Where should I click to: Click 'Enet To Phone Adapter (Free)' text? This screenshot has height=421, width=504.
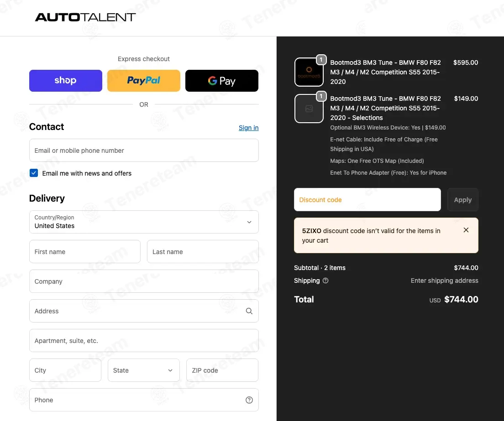pos(369,173)
